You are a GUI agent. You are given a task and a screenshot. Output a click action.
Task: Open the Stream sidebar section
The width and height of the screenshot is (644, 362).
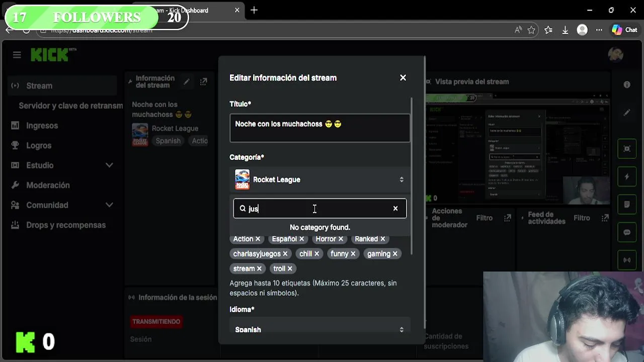coord(62,85)
